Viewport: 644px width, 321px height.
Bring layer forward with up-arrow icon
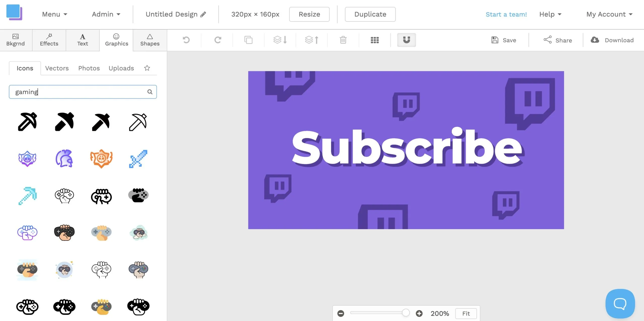(x=312, y=40)
